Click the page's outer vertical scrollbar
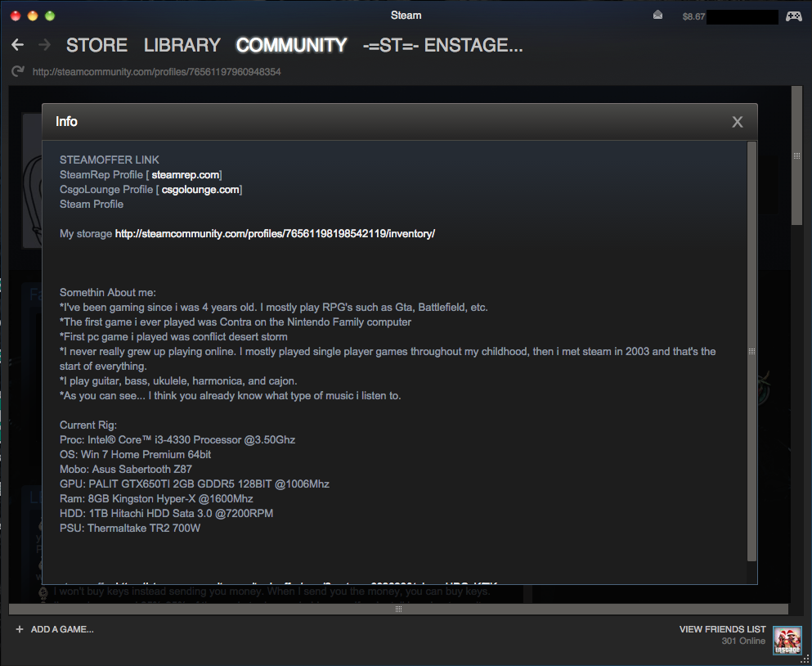This screenshot has height=666, width=812. 796,155
